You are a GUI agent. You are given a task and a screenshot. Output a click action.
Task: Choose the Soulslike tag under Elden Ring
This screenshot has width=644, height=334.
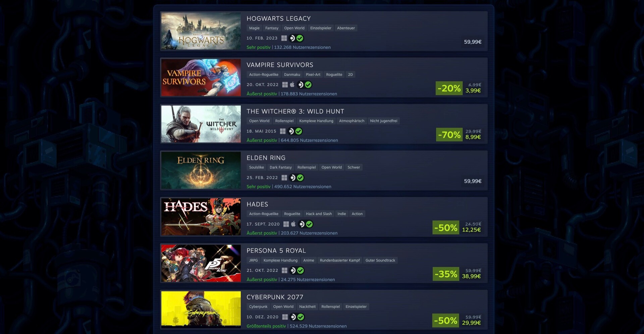pos(256,167)
